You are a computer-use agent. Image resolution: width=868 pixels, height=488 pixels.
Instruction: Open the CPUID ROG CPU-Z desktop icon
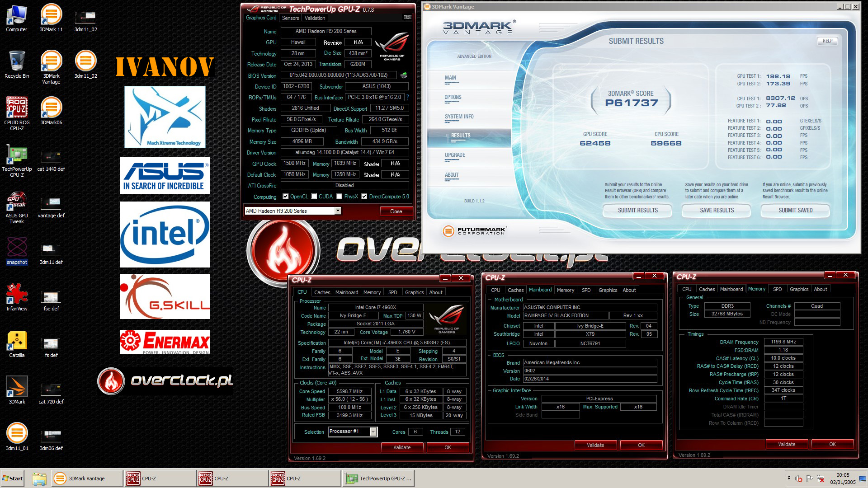click(17, 114)
